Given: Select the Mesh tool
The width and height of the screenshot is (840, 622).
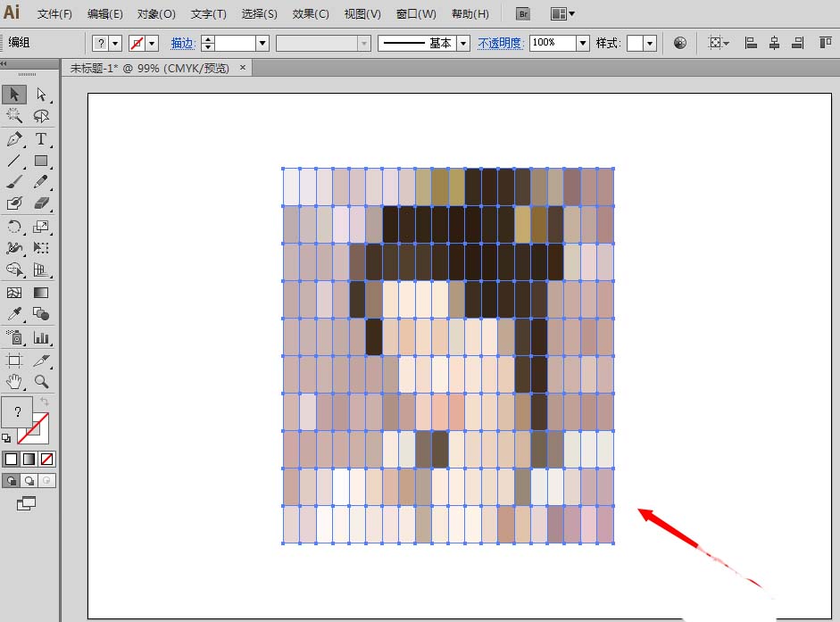Looking at the screenshot, I should [14, 293].
